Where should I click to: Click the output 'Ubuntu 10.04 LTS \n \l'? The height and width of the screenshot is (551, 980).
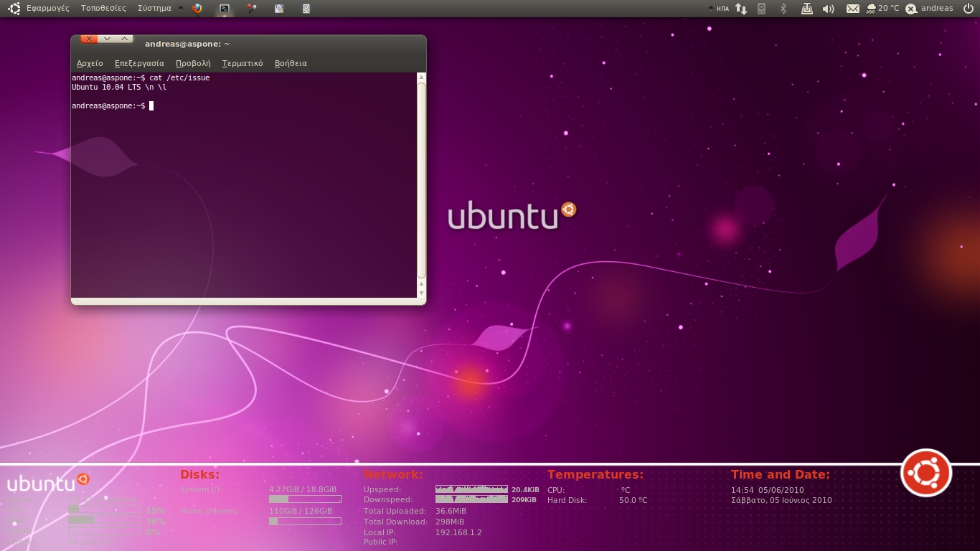(x=119, y=87)
